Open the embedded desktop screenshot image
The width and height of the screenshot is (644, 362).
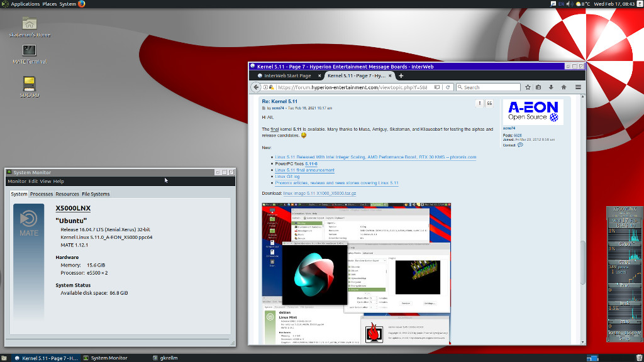pyautogui.click(x=356, y=273)
